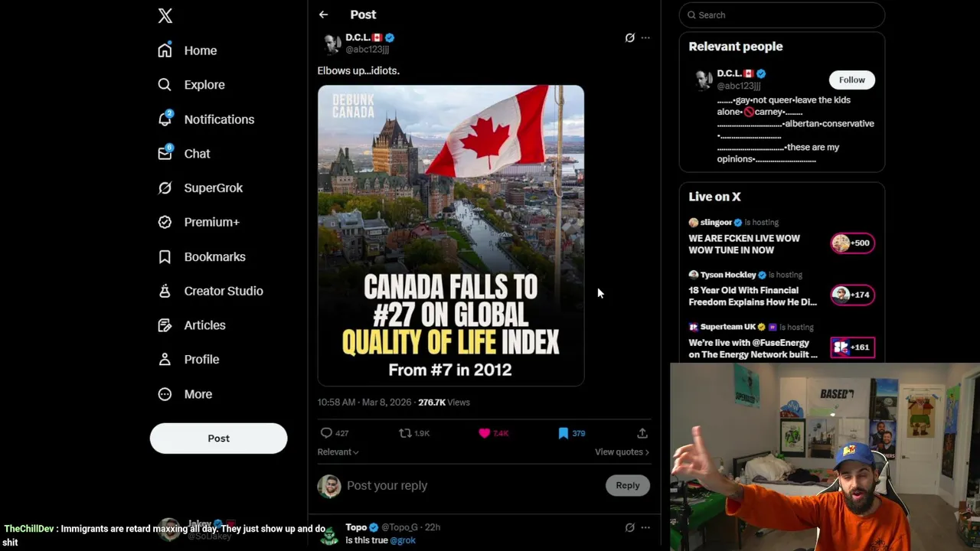Click the X logo icon

(165, 16)
